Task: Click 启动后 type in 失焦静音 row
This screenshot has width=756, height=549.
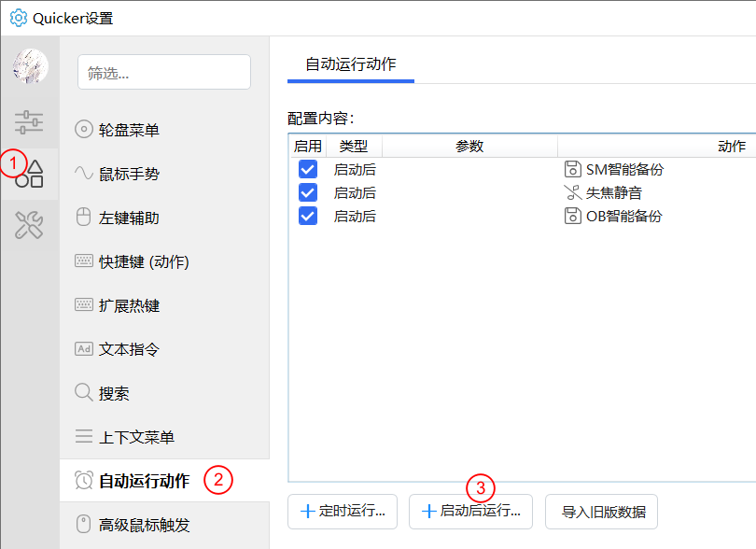Action: pyautogui.click(x=355, y=192)
